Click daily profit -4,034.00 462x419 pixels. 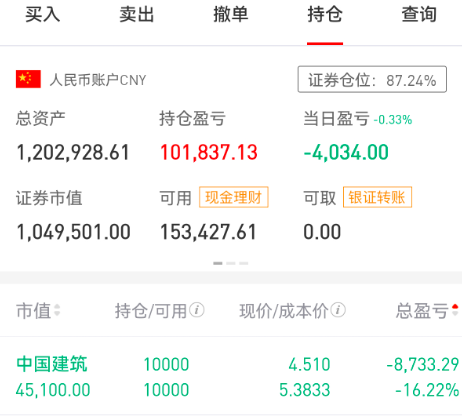[x=346, y=152]
